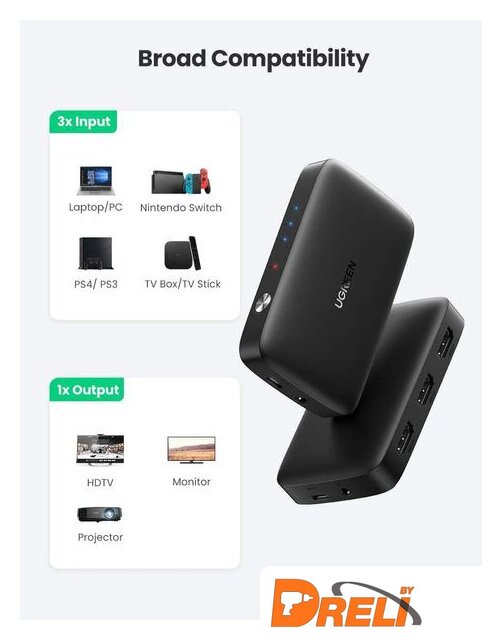The image size is (502, 640).
Task: Click the Laptop/PC icon
Action: pyautogui.click(x=95, y=180)
